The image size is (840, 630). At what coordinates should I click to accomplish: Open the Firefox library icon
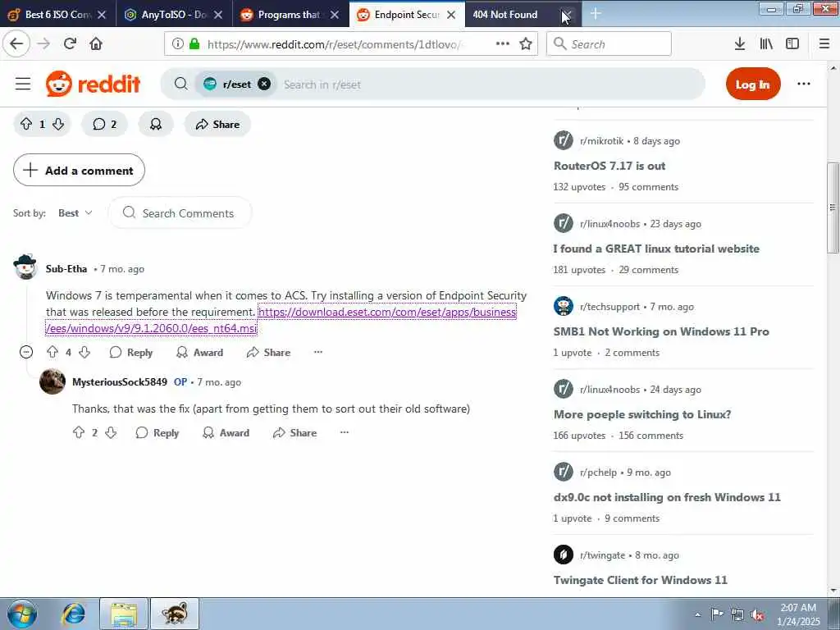click(766, 43)
